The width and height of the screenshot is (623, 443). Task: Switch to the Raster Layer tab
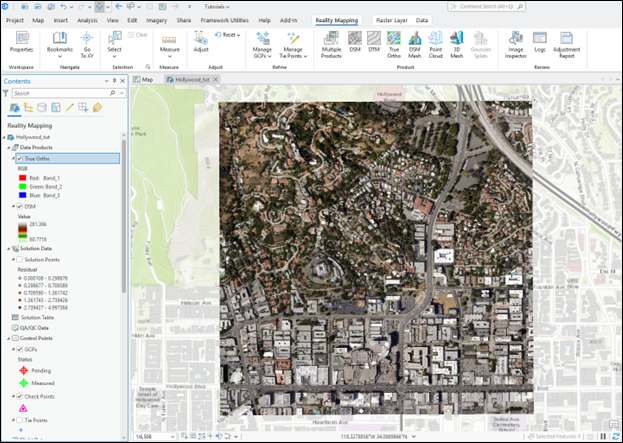392,20
